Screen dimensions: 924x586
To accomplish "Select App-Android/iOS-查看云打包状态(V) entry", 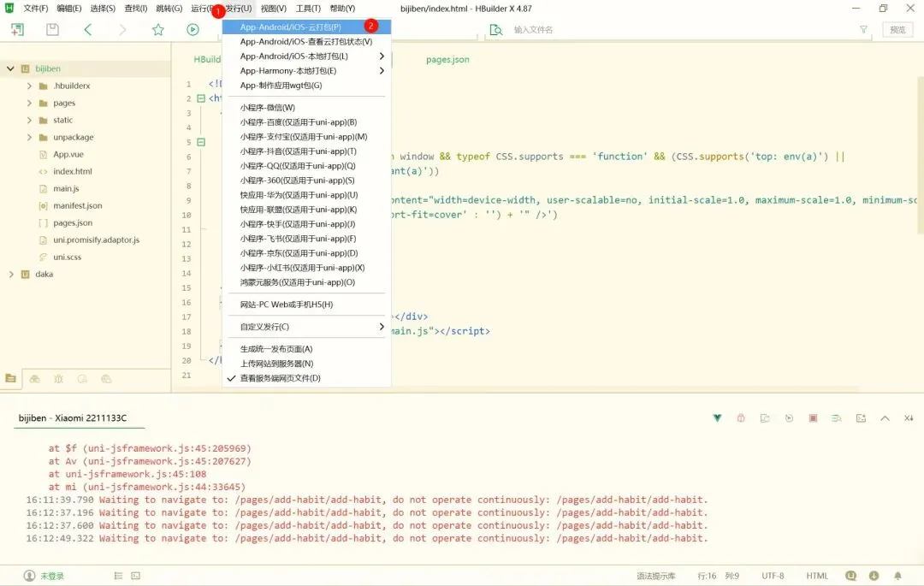I will click(306, 42).
